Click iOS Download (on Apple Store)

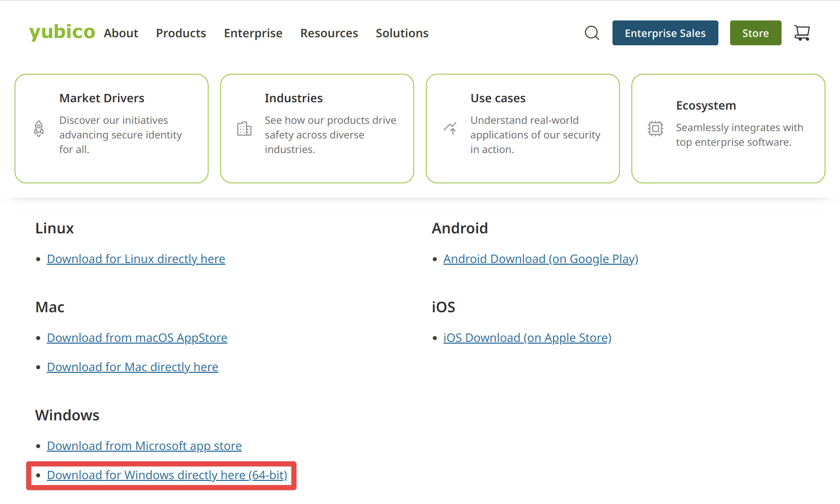tap(527, 337)
